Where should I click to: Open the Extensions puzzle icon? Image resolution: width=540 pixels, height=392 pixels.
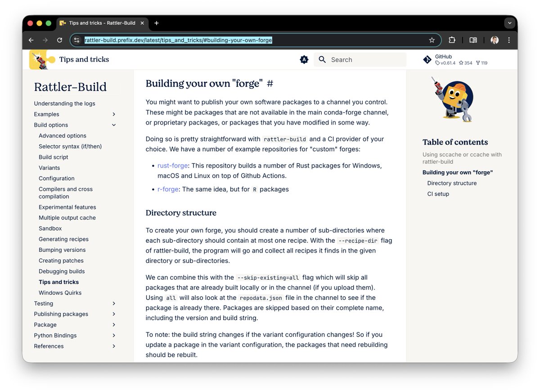[x=452, y=40]
